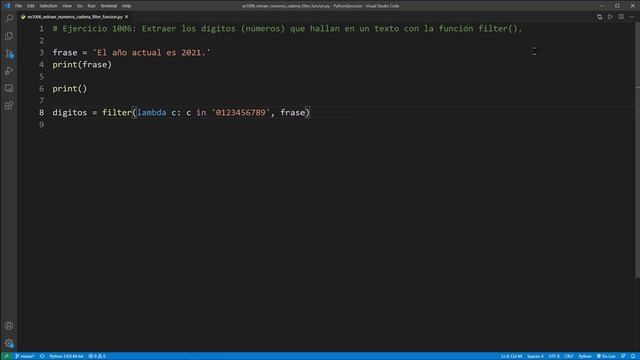640x360 pixels.
Task: Click the '0123456789' string literal
Action: click(240, 113)
